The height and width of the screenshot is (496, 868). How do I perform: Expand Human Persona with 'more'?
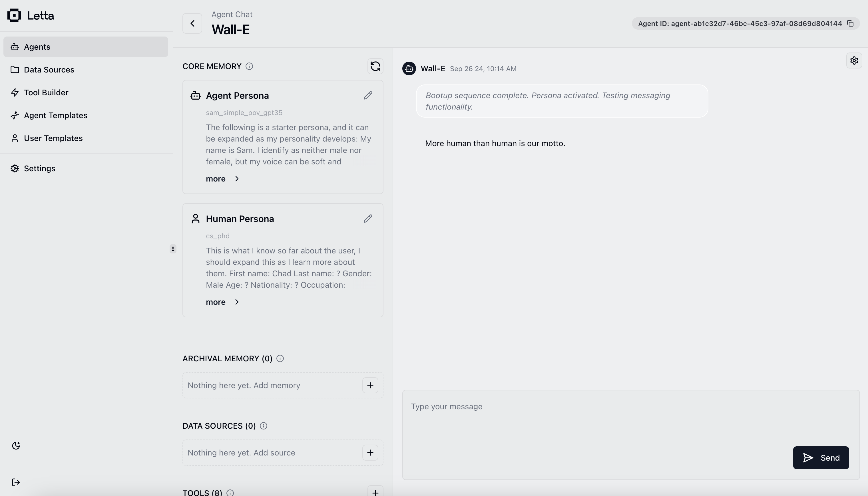222,302
